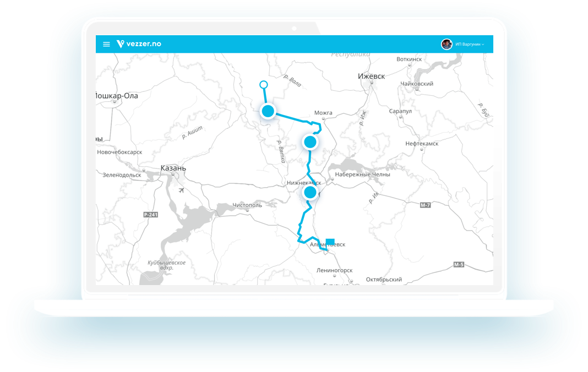
Task: Click the Нефтекамск town label
Action: (422, 143)
